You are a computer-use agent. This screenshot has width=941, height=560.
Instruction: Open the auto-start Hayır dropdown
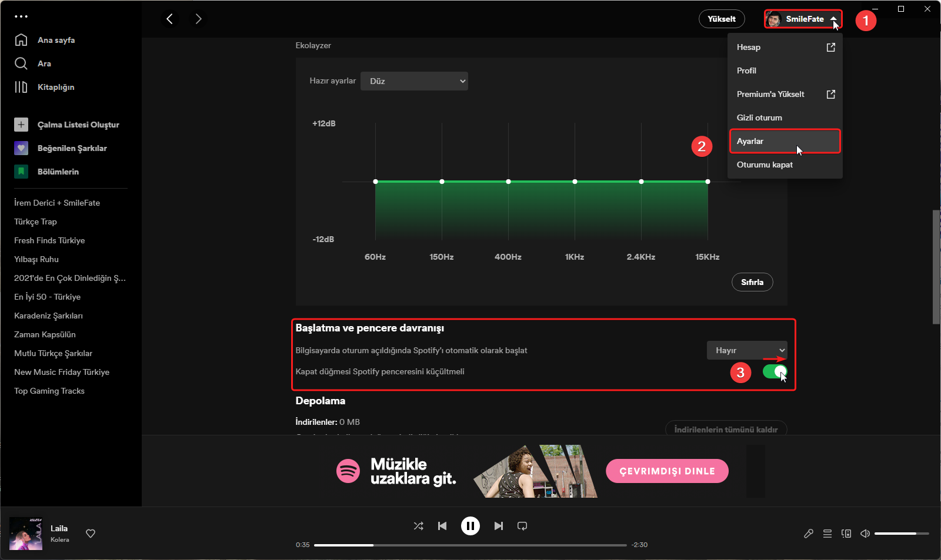click(747, 350)
